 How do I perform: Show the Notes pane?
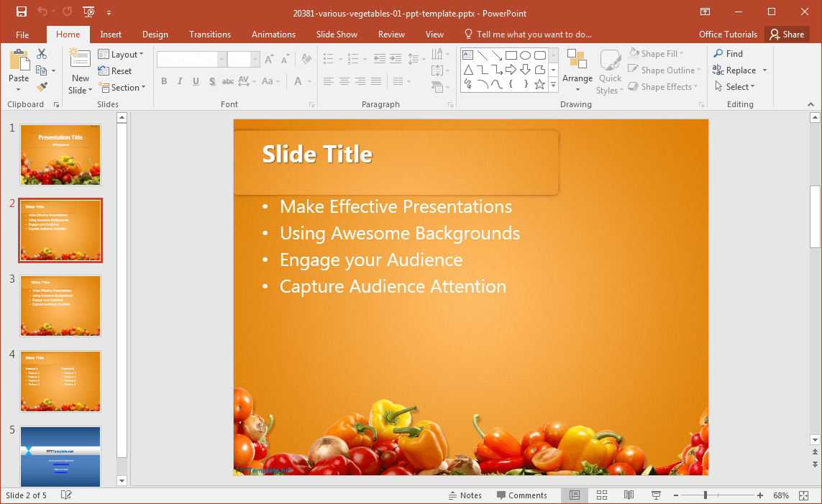[x=465, y=495]
